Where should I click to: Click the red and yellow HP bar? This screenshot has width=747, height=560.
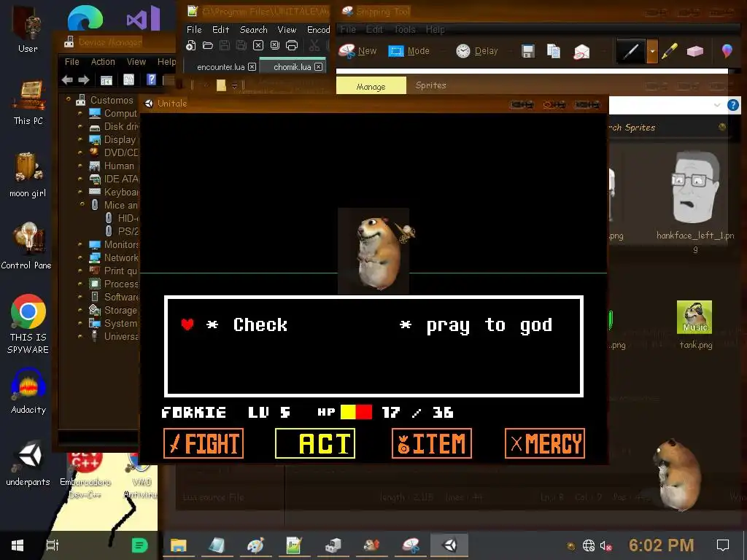coord(356,412)
